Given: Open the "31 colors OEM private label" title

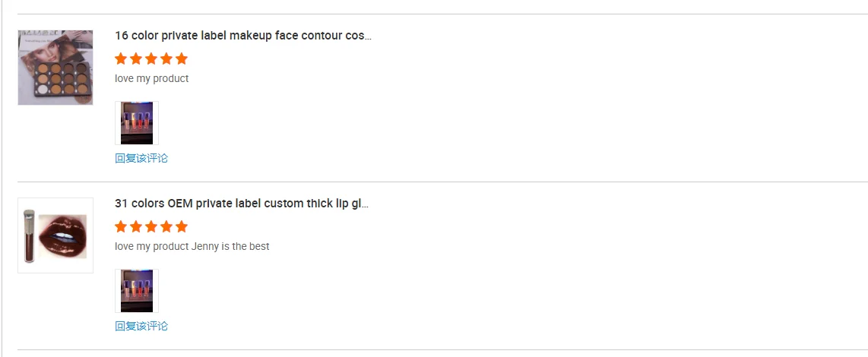Looking at the screenshot, I should click(242, 204).
